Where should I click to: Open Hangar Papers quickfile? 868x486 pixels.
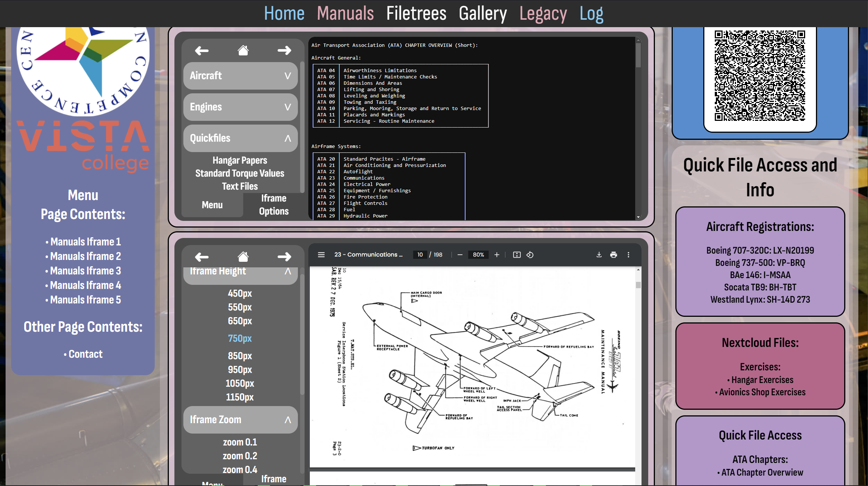point(240,160)
